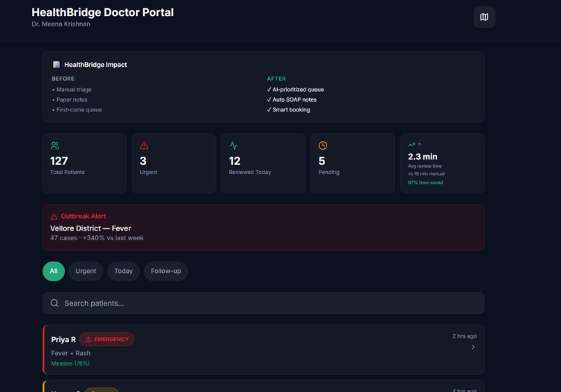Click the warning icon in EMERGENCY badge
This screenshot has width=561, height=392.
point(88,339)
